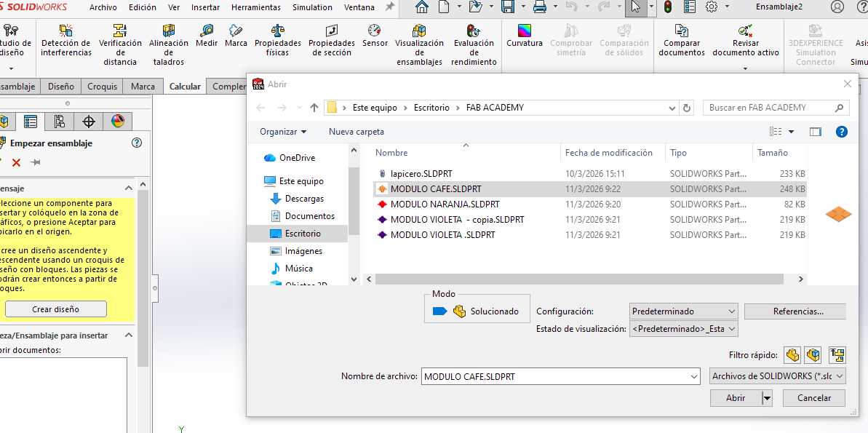Viewport: 868px width, 433px height.
Task: Open the user account login icon
Action: (x=837, y=7)
